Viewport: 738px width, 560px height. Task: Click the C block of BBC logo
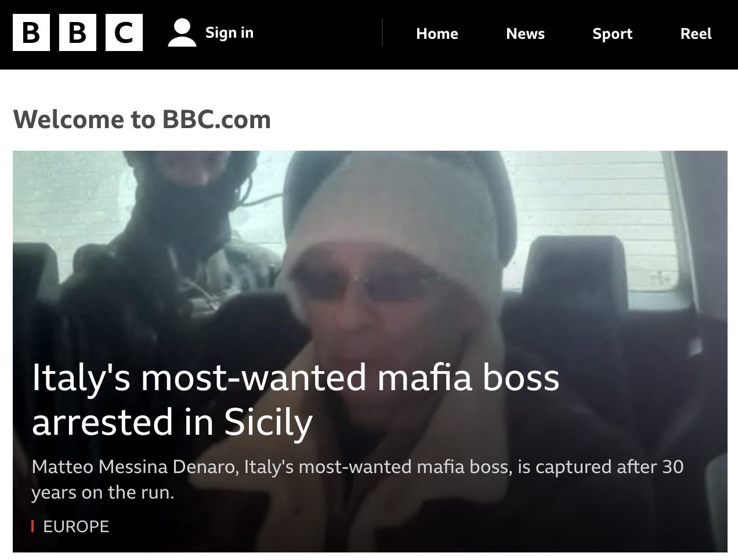click(x=124, y=32)
